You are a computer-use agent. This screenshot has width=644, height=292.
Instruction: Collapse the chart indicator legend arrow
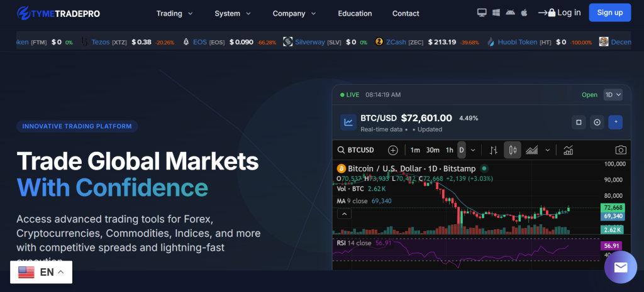344,214
